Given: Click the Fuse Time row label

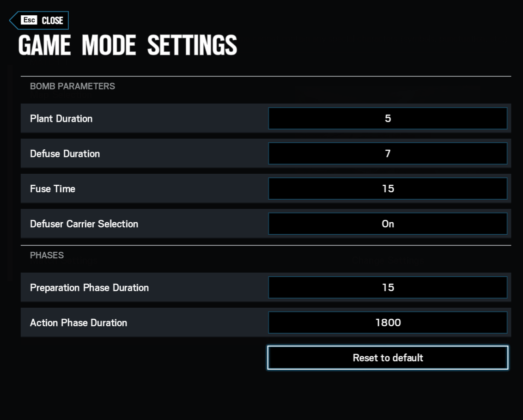Looking at the screenshot, I should pos(53,189).
